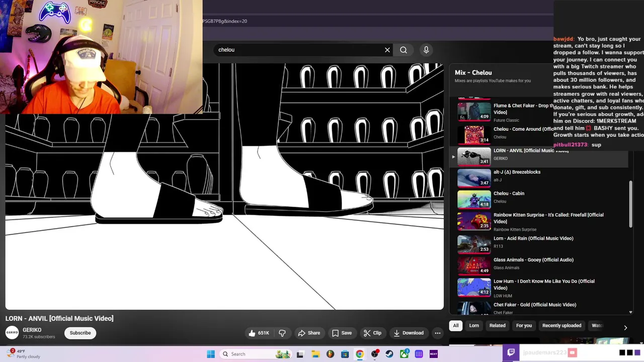Screen dimensions: 644x362
Task: Save the video to a playlist
Action: 342,333
